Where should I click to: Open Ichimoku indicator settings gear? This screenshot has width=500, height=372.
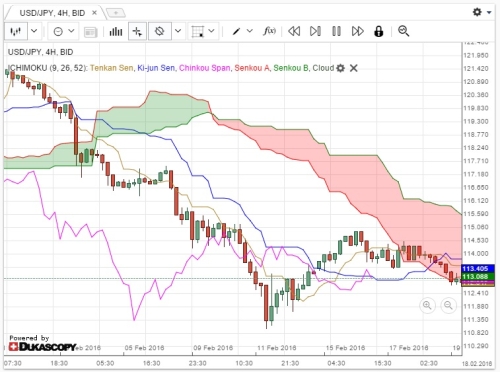(340, 68)
